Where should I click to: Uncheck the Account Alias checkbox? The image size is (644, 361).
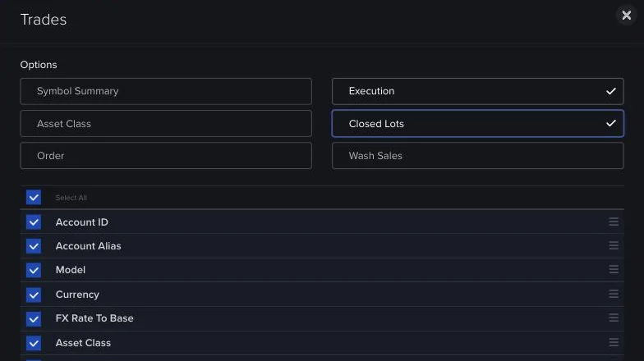pyautogui.click(x=34, y=246)
